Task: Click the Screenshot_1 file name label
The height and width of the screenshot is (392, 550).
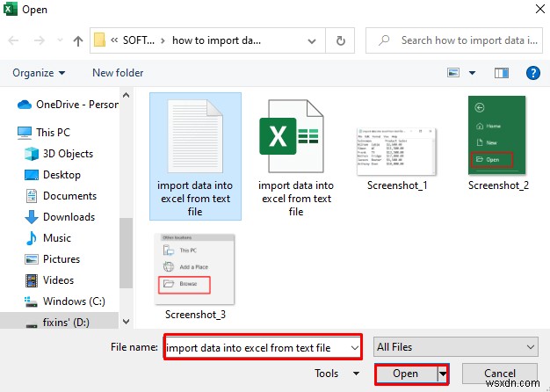Action: [397, 185]
